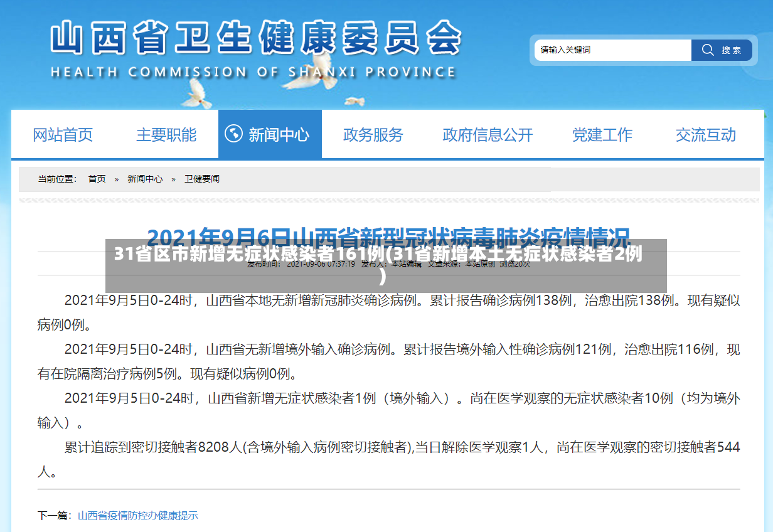Click 新闻中心 in the breadcrumb
Image resolution: width=773 pixels, height=532 pixels.
pos(145,179)
